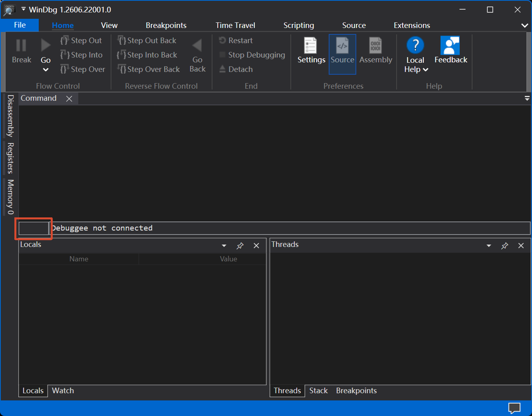Screen dimensions: 532x416
Task: Click the Step Into command
Action: tap(81, 55)
